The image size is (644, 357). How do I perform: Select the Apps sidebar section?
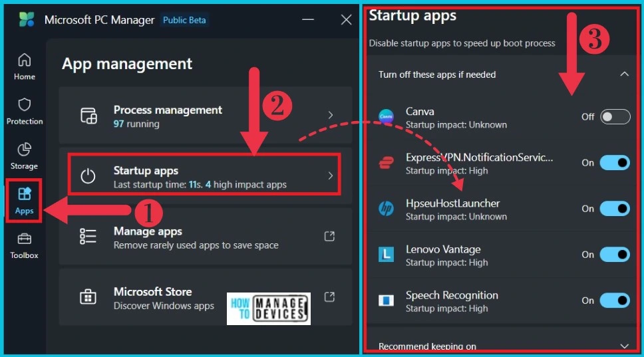coord(24,201)
